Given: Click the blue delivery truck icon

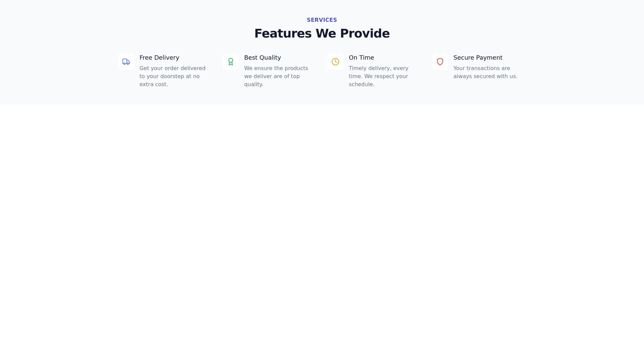Looking at the screenshot, I should click(x=126, y=62).
